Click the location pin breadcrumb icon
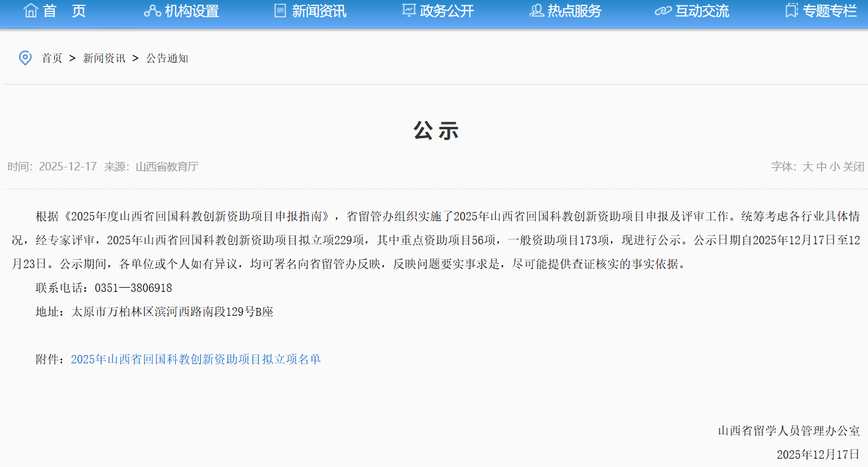This screenshot has width=868, height=467. tap(25, 58)
